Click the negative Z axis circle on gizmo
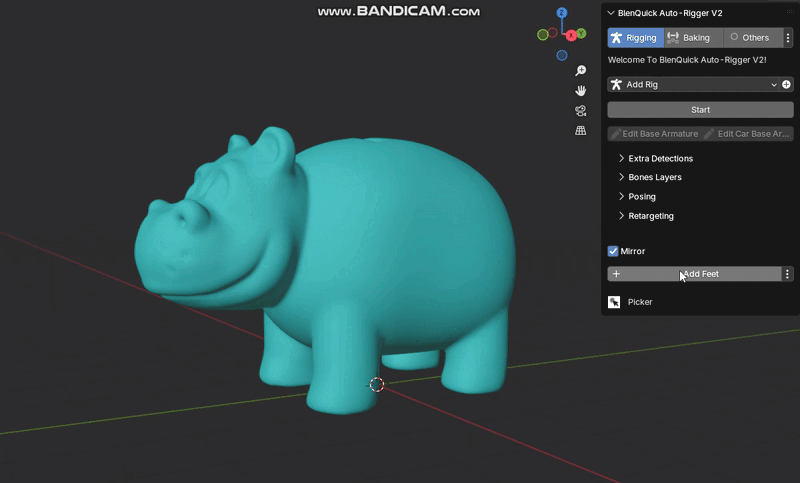This screenshot has width=800, height=483. [x=562, y=55]
